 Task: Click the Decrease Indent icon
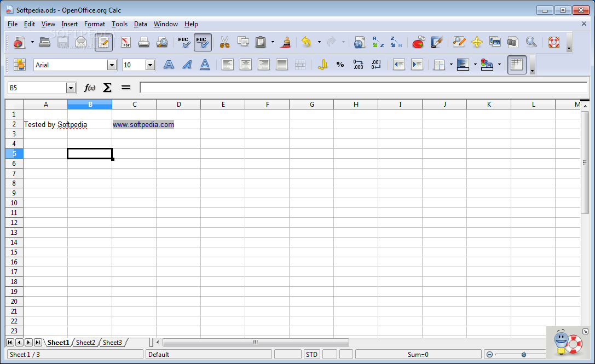(399, 65)
